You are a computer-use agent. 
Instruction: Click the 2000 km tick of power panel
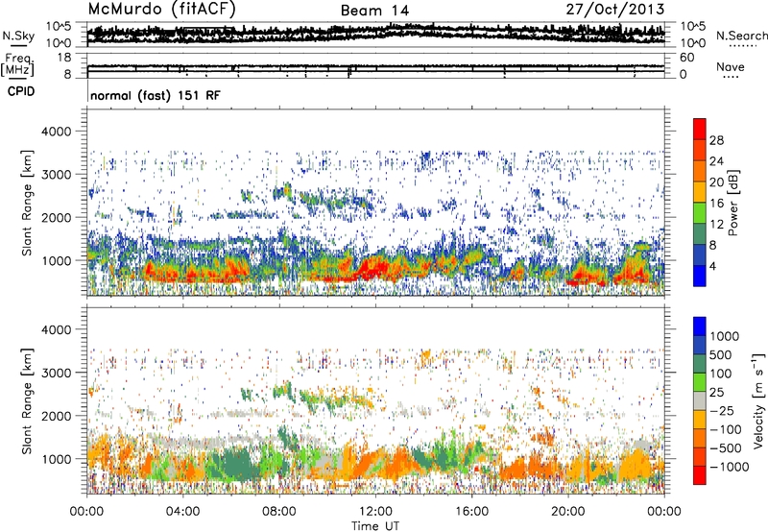[x=56, y=217]
